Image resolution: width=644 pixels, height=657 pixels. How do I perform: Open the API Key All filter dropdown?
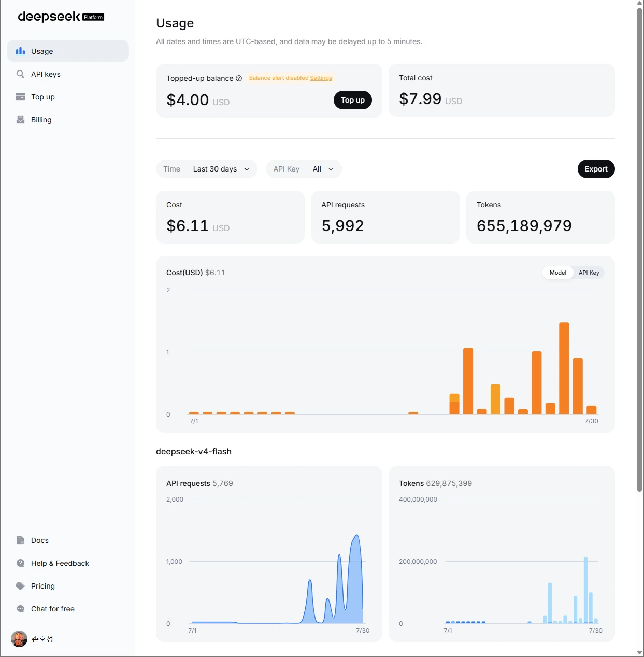pyautogui.click(x=304, y=169)
